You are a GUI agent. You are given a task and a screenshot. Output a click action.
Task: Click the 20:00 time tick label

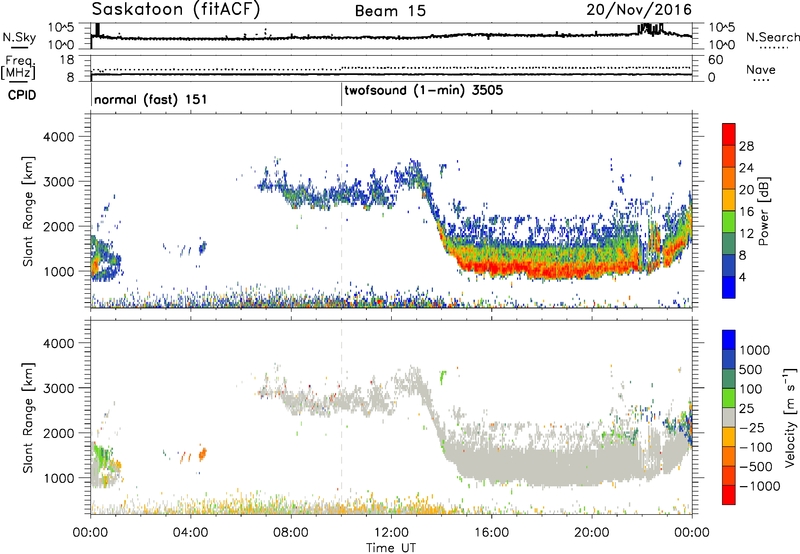coord(591,533)
